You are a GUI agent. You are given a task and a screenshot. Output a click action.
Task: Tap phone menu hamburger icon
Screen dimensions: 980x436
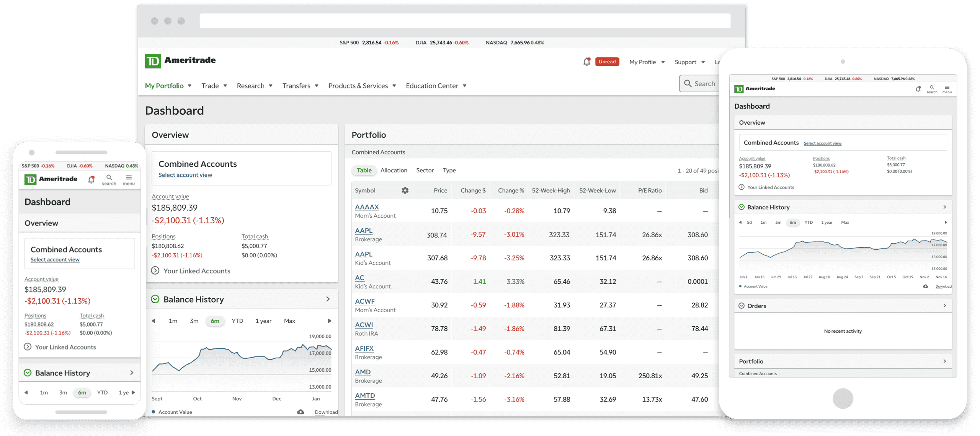pyautogui.click(x=129, y=180)
